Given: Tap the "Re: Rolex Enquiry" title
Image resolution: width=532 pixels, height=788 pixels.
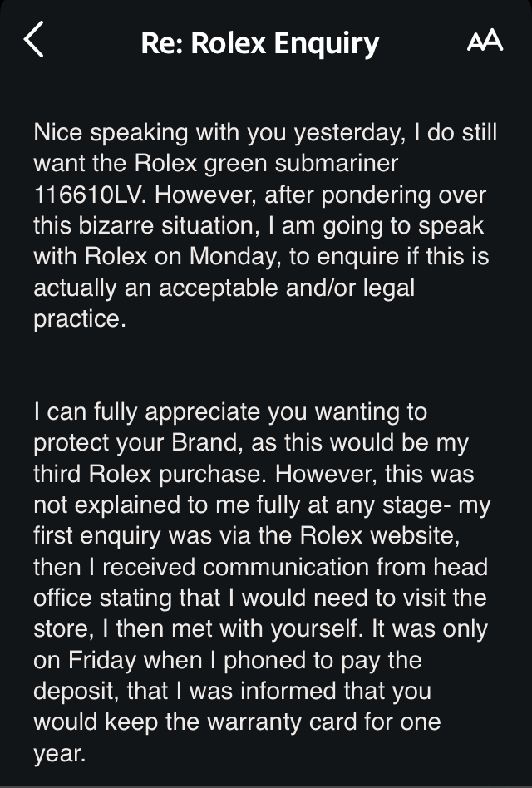Looking at the screenshot, I should pos(259,42).
